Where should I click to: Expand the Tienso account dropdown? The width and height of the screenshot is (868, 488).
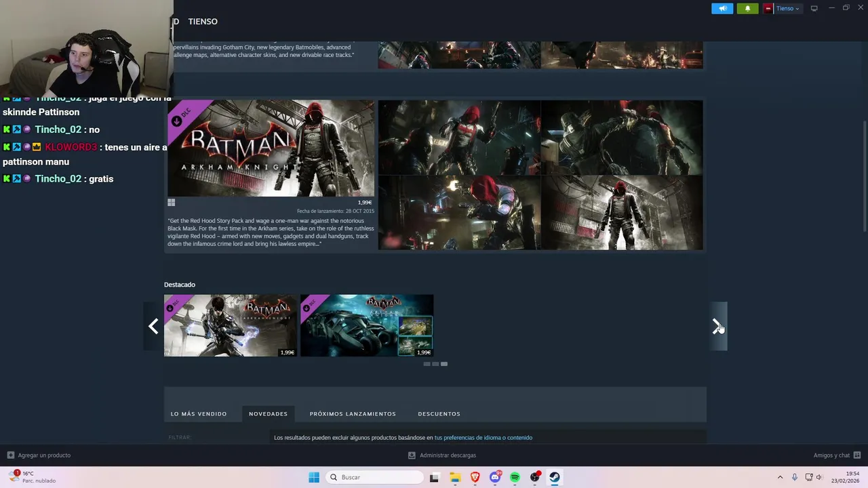pyautogui.click(x=787, y=8)
